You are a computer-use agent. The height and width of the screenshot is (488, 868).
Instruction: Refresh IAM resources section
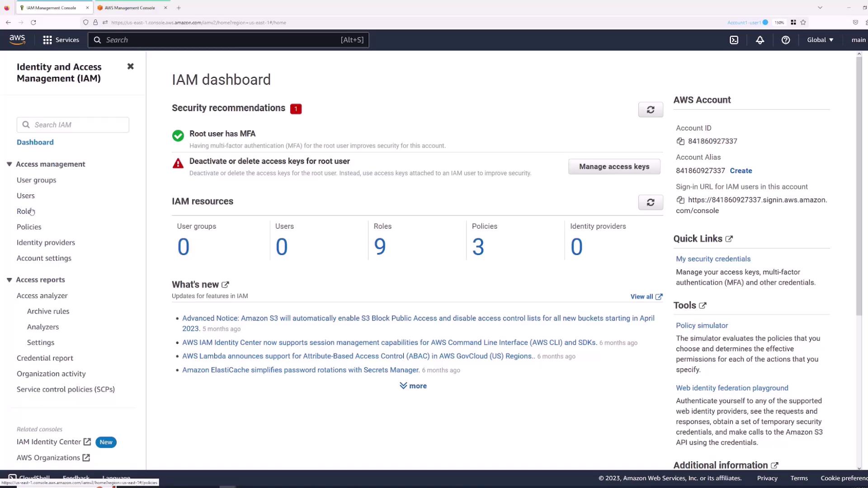[651, 202]
